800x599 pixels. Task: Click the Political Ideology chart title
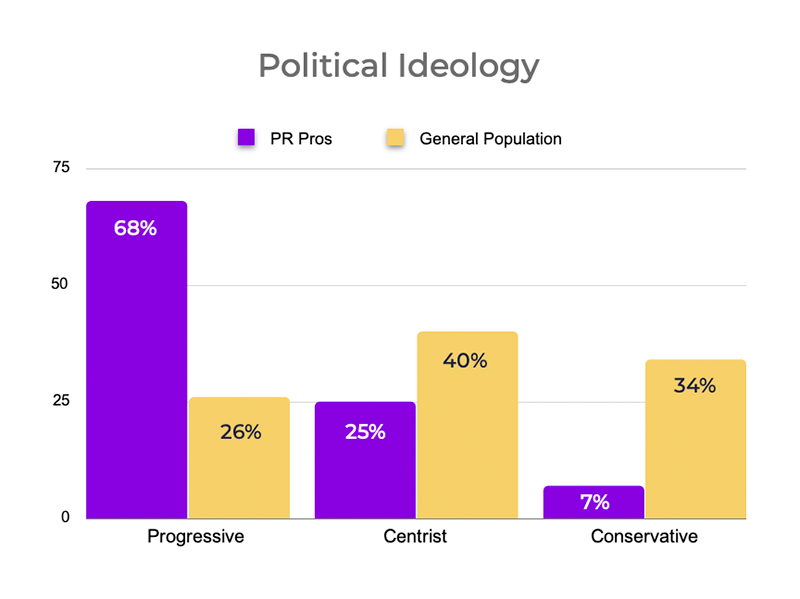tap(399, 66)
